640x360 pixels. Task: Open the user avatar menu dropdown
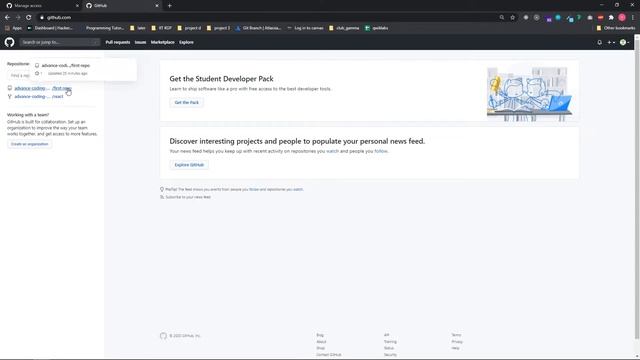(x=624, y=42)
